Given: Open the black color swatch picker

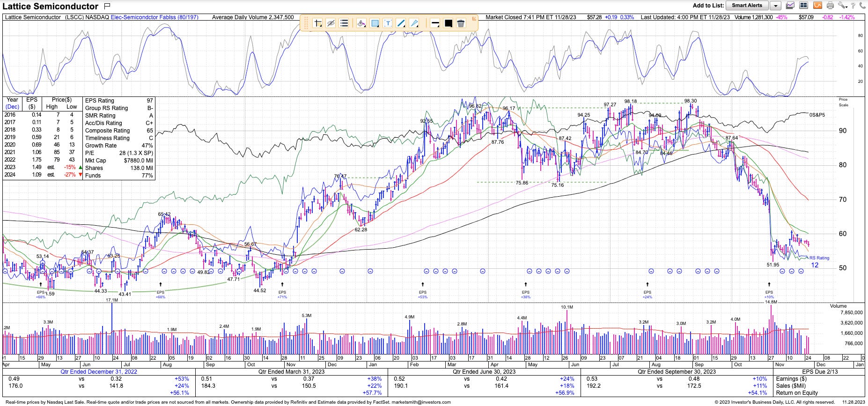Looking at the screenshot, I should coord(448,23).
